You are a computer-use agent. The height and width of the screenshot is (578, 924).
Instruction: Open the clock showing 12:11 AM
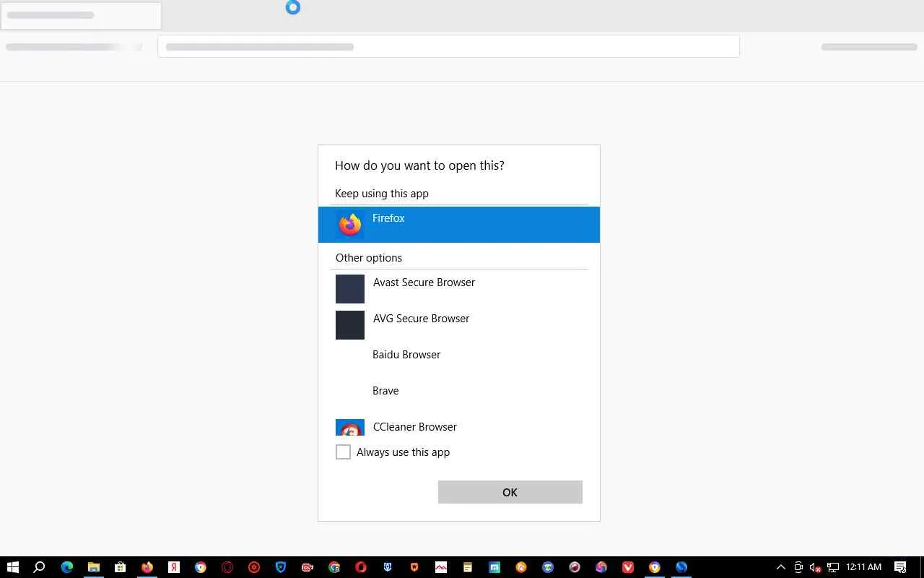pos(864,567)
